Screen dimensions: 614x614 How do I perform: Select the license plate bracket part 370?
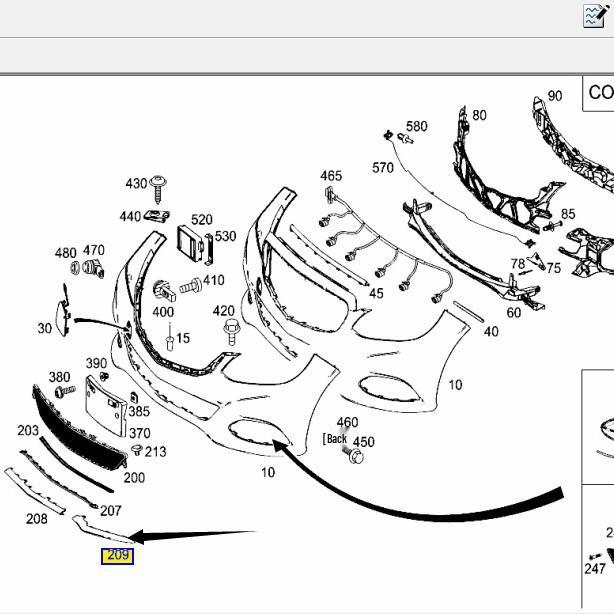point(104,405)
